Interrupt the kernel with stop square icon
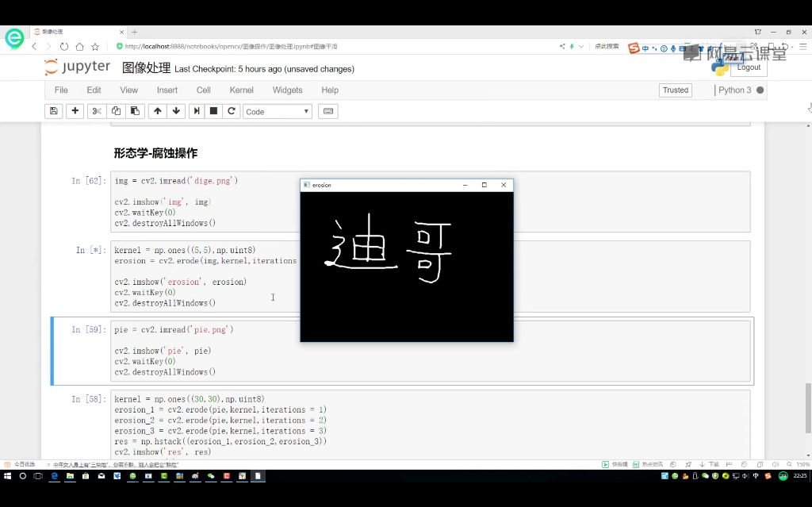The height and width of the screenshot is (507, 812). pos(213,111)
